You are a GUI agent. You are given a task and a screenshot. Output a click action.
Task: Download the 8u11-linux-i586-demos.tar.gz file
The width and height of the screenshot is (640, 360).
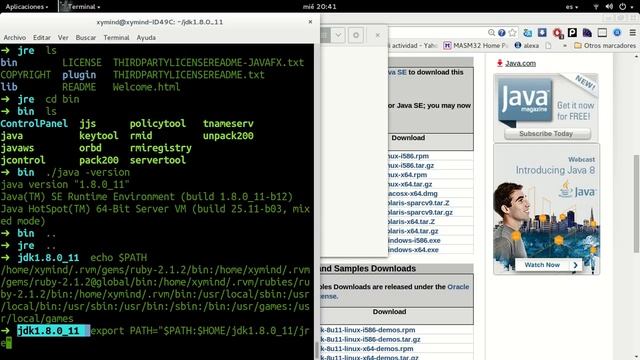(370, 339)
